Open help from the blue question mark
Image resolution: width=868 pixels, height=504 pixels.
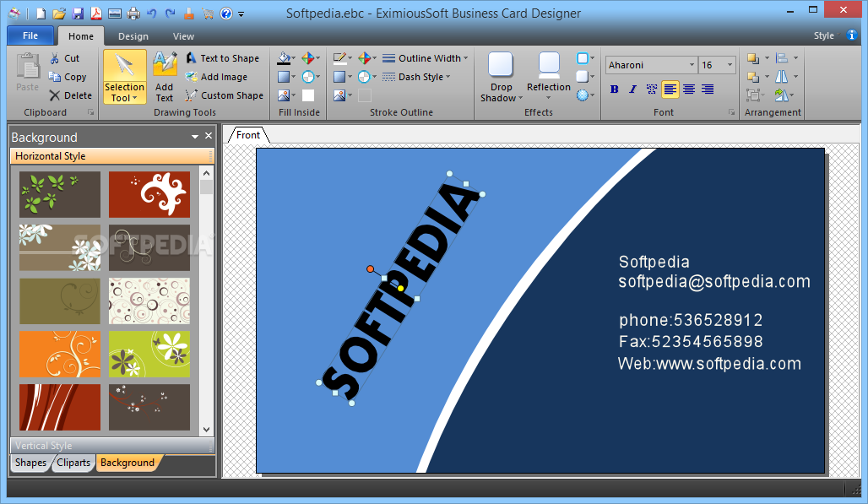(225, 14)
